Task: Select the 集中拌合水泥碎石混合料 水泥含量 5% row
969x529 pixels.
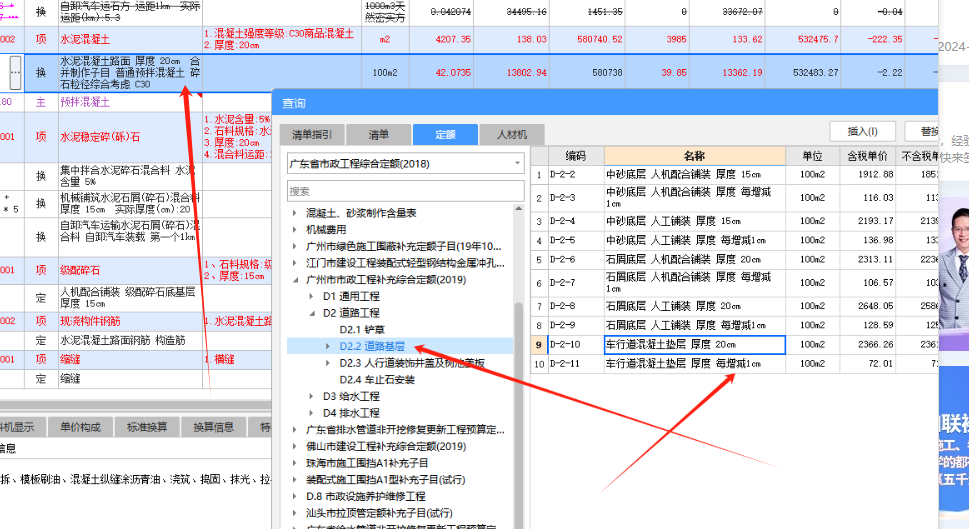Action: click(130, 176)
